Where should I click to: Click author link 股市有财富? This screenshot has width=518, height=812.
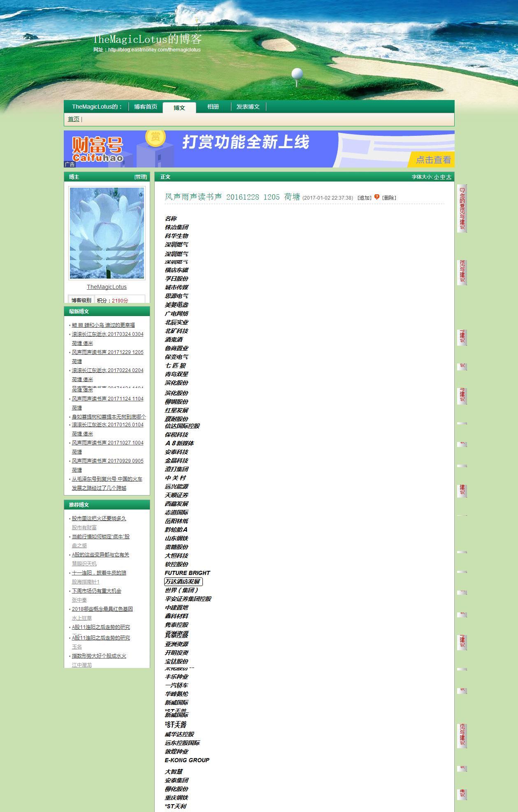(x=84, y=528)
